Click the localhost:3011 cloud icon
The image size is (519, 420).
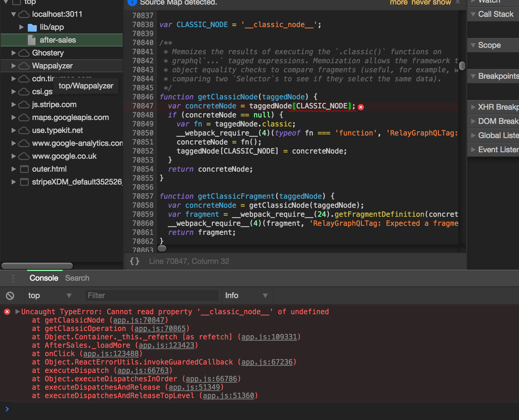pos(24,14)
